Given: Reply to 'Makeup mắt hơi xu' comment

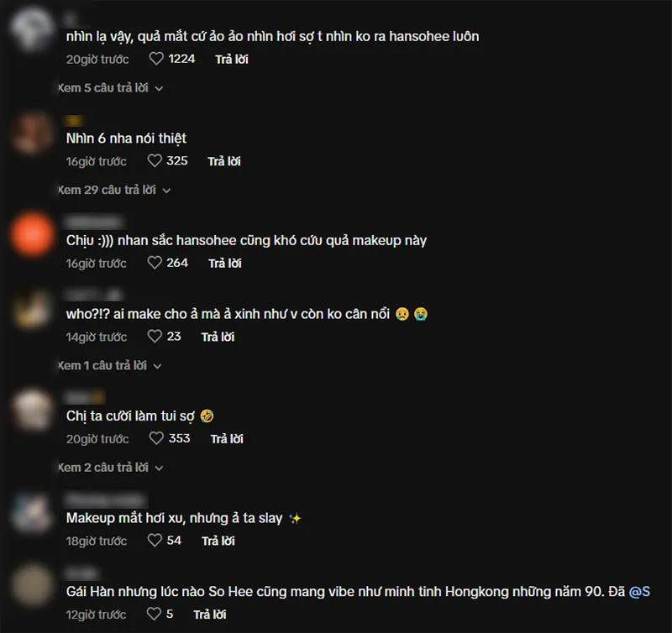Looking at the screenshot, I should point(218,541).
